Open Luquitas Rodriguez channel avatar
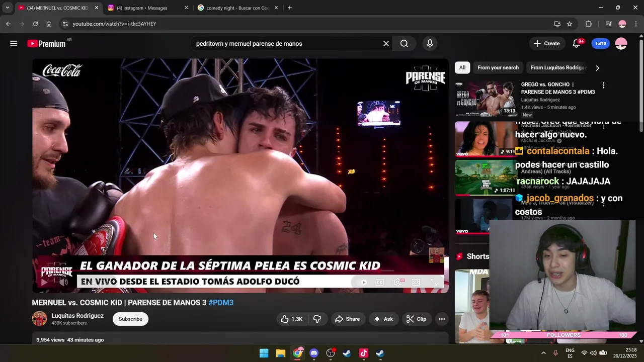Image resolution: width=644 pixels, height=362 pixels. pyautogui.click(x=39, y=319)
